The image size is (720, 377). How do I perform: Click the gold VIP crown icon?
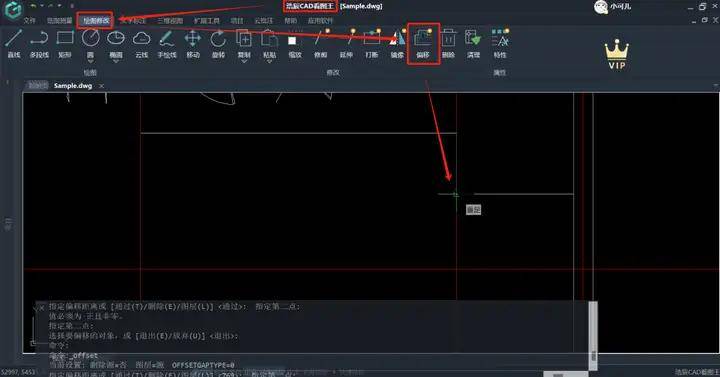pyautogui.click(x=617, y=54)
